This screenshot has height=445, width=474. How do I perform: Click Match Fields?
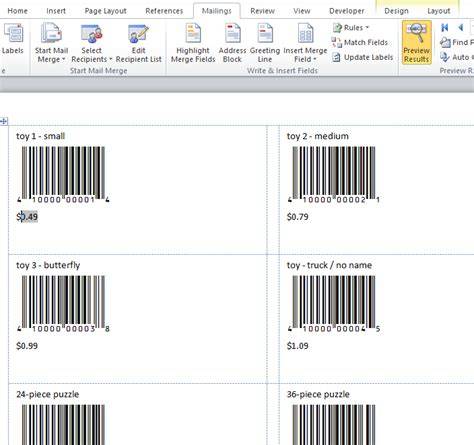click(x=360, y=42)
